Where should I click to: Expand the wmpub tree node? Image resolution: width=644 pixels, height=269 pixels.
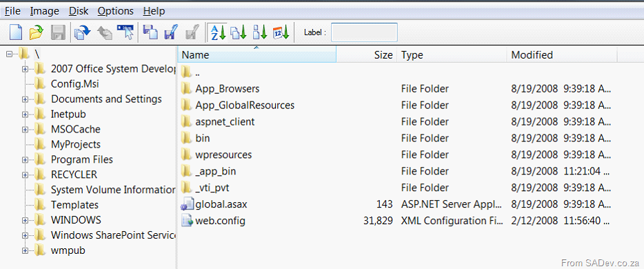[x=26, y=250]
